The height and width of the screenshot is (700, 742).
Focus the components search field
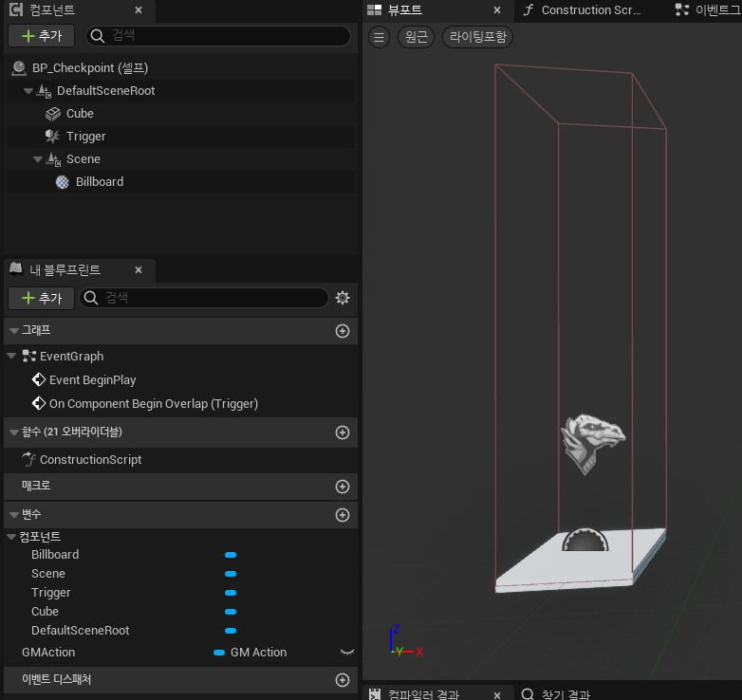pos(218,36)
